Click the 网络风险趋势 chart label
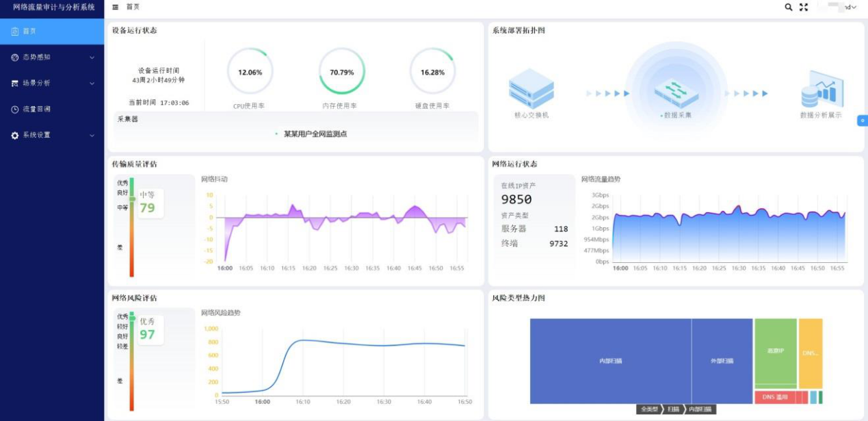This screenshot has height=421, width=868. pyautogui.click(x=221, y=313)
